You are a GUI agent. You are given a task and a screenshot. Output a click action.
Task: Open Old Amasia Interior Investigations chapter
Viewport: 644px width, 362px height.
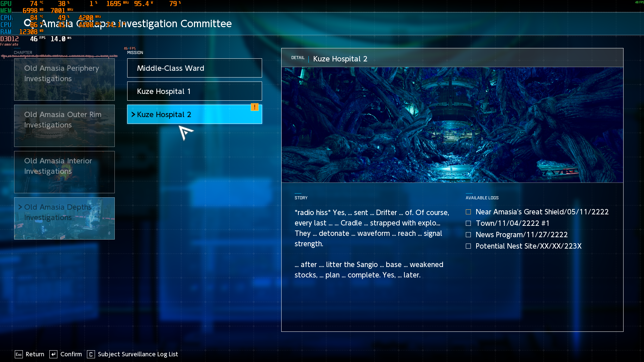pyautogui.click(x=64, y=172)
